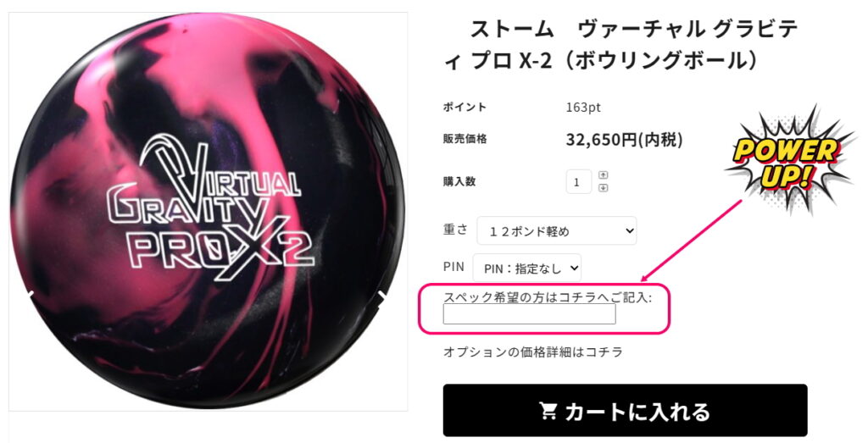The image size is (868, 443).
Task: Click the product title ストーム ヴァーチャル グラビティ
Action: [x=620, y=46]
